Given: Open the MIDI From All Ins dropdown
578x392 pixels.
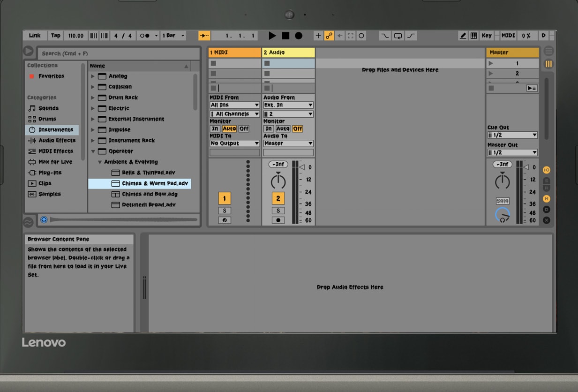Looking at the screenshot, I should [234, 105].
